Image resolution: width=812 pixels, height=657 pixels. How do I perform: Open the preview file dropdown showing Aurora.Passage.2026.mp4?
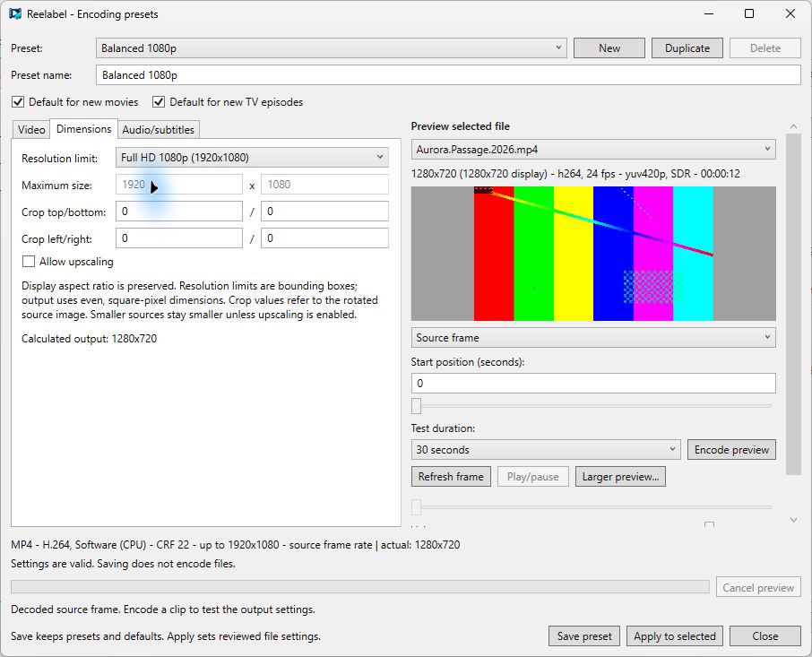(x=593, y=150)
